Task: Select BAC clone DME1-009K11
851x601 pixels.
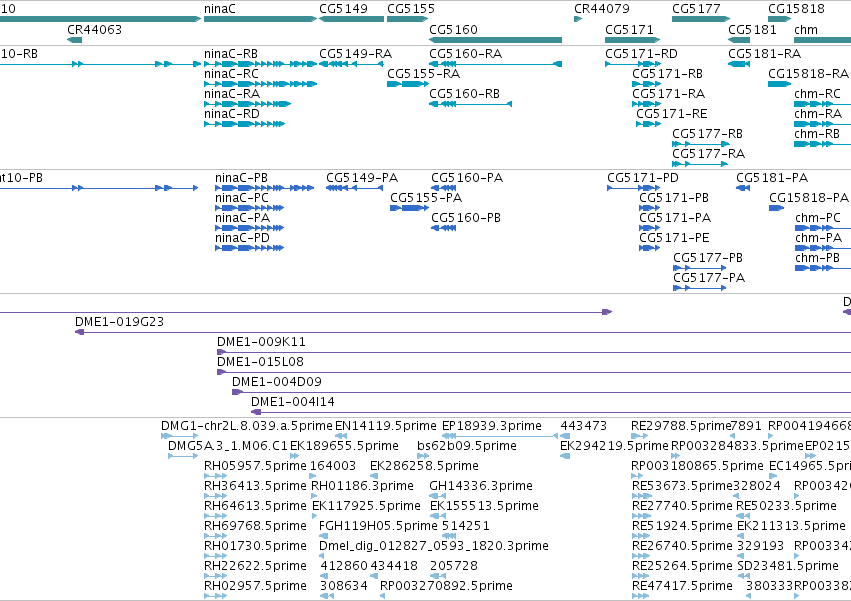Action: pos(534,352)
